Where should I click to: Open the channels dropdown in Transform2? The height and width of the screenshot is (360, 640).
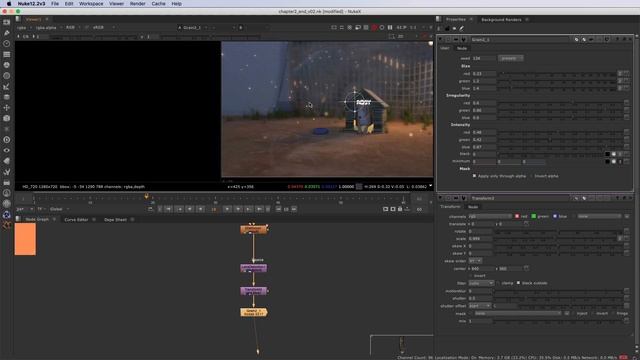coord(490,216)
